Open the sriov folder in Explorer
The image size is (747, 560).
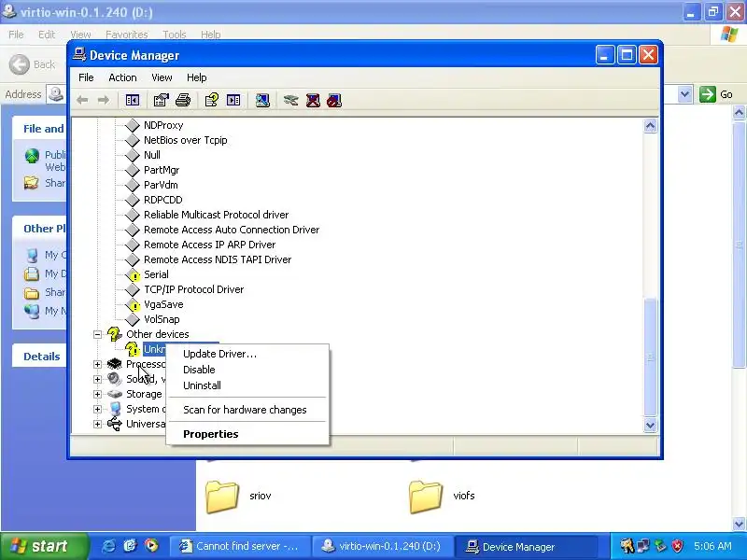pos(239,497)
